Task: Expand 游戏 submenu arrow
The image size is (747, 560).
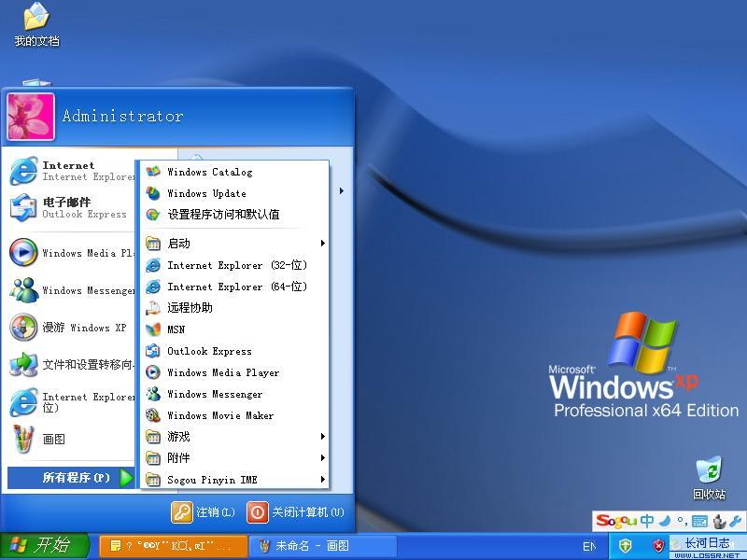Action: coord(323,437)
